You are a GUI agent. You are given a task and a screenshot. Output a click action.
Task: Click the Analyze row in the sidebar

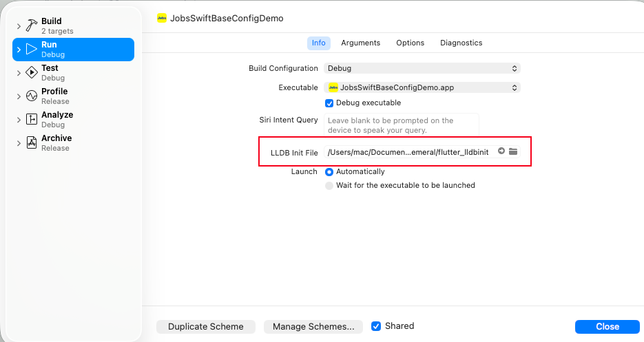[x=73, y=120]
